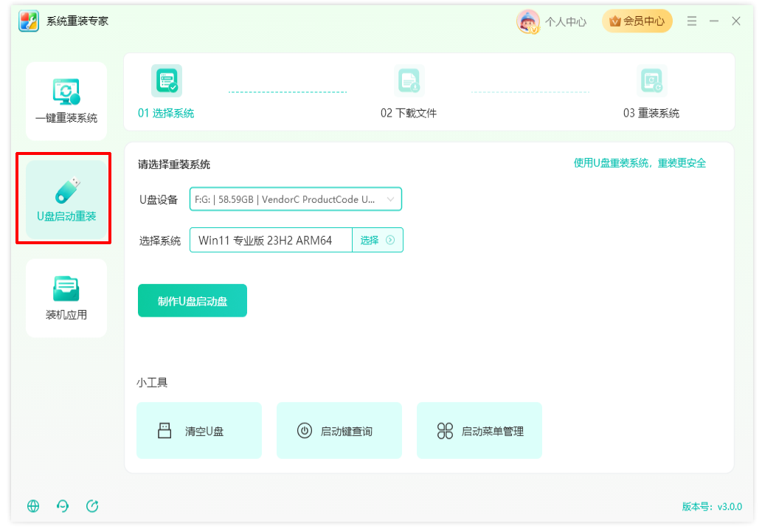Open the 启动键查询 tool

coord(339,431)
